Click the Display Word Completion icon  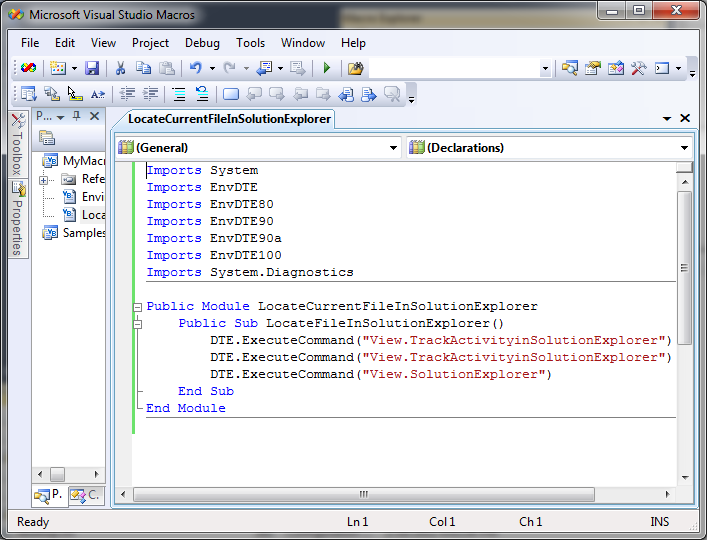click(x=98, y=94)
